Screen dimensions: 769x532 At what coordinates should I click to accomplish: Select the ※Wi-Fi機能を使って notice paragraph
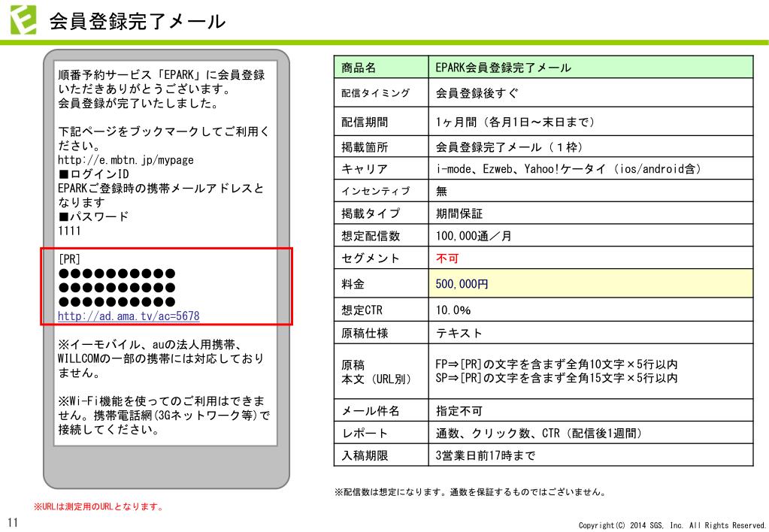click(164, 416)
